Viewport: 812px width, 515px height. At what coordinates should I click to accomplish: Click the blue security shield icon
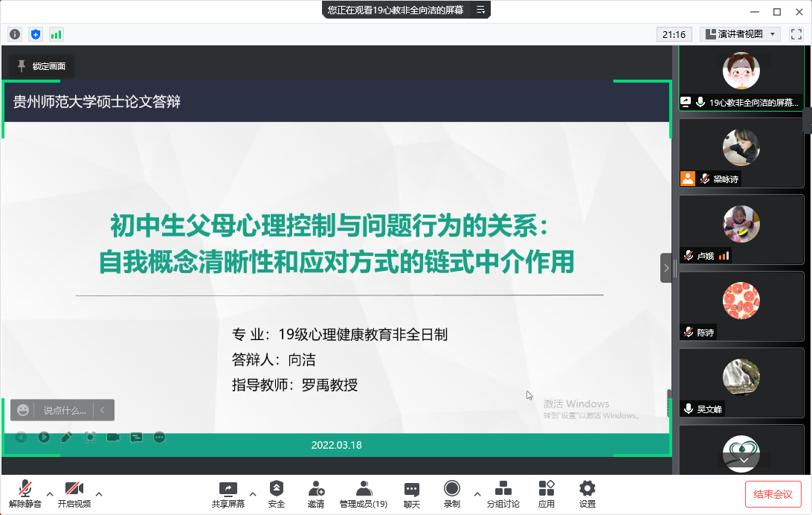click(36, 34)
